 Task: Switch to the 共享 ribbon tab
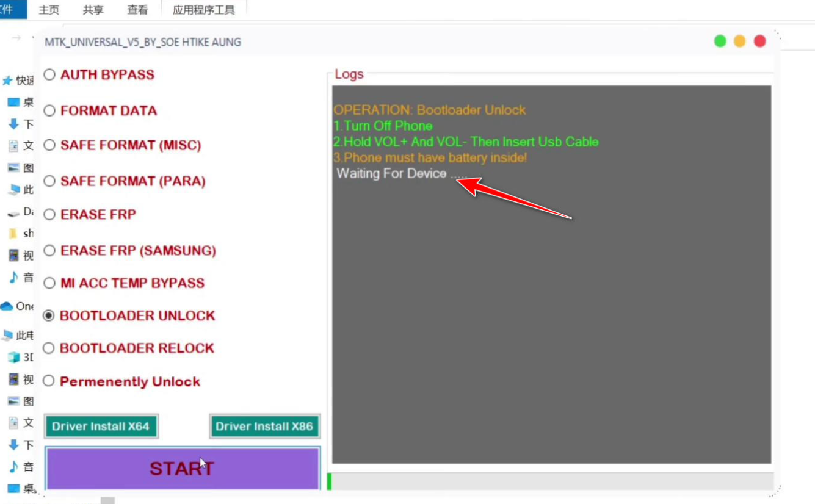coord(92,10)
